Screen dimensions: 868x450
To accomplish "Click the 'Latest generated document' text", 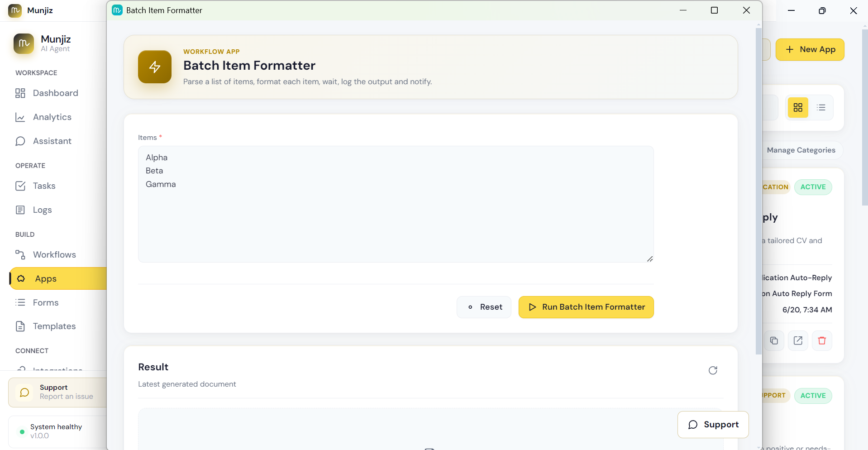I will [187, 384].
